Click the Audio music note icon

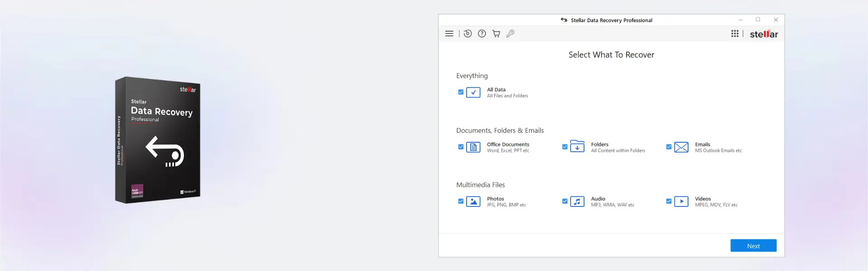(x=577, y=201)
